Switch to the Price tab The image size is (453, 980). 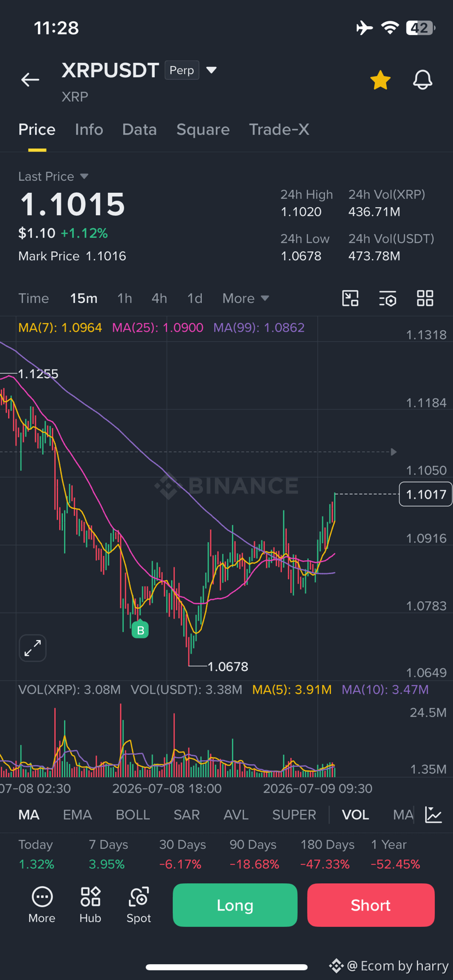[x=37, y=130]
